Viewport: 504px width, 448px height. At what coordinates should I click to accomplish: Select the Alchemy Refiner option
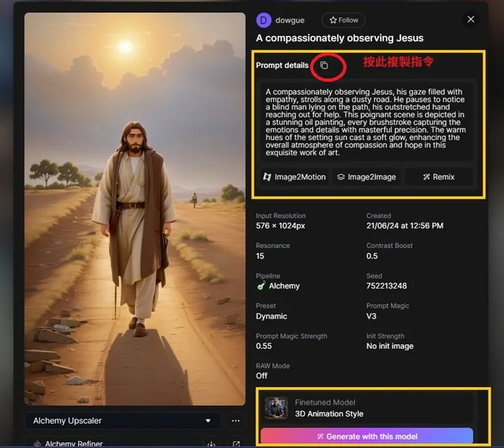(x=75, y=444)
